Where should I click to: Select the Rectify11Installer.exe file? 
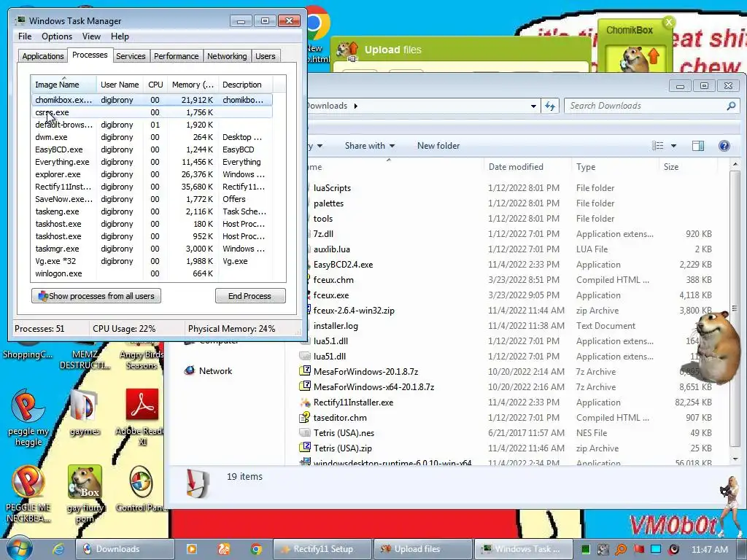354,402
